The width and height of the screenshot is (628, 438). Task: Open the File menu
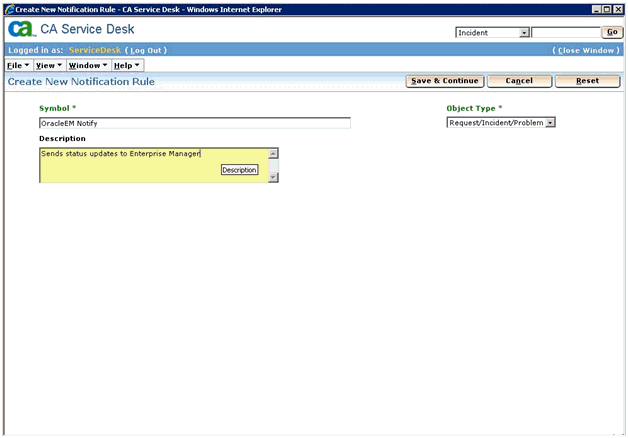(18, 65)
